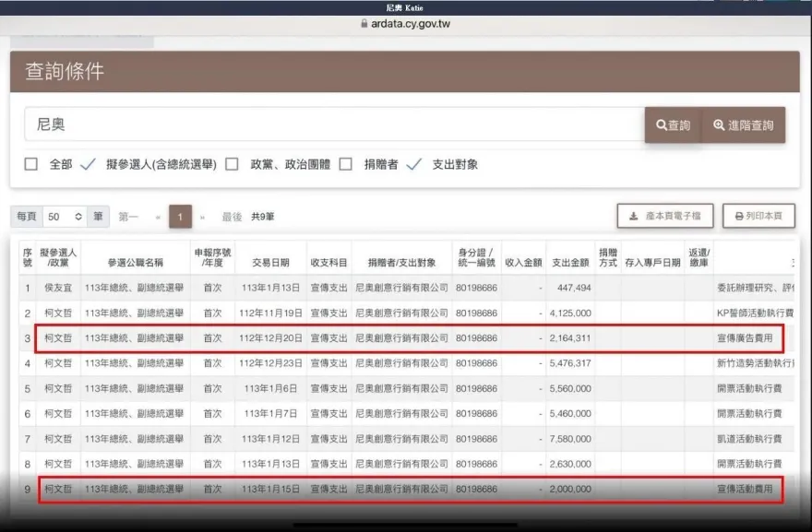The image size is (812, 532).
Task: Click previous page « arrow
Action: [158, 217]
